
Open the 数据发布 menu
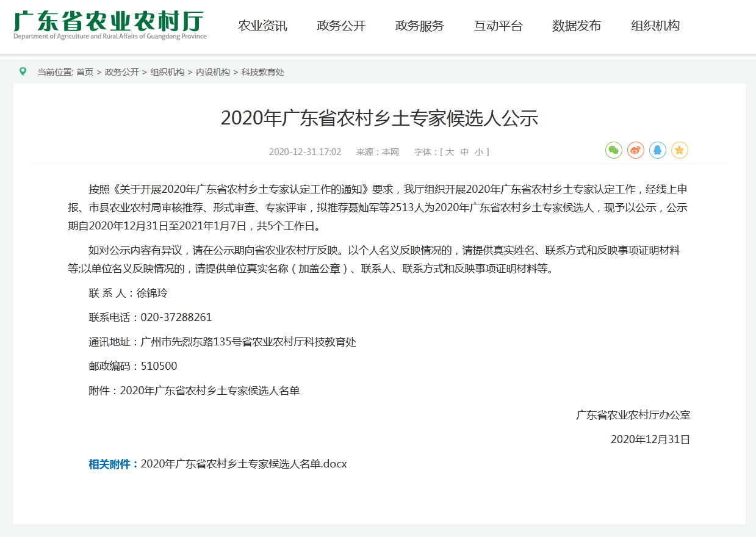[x=577, y=26]
